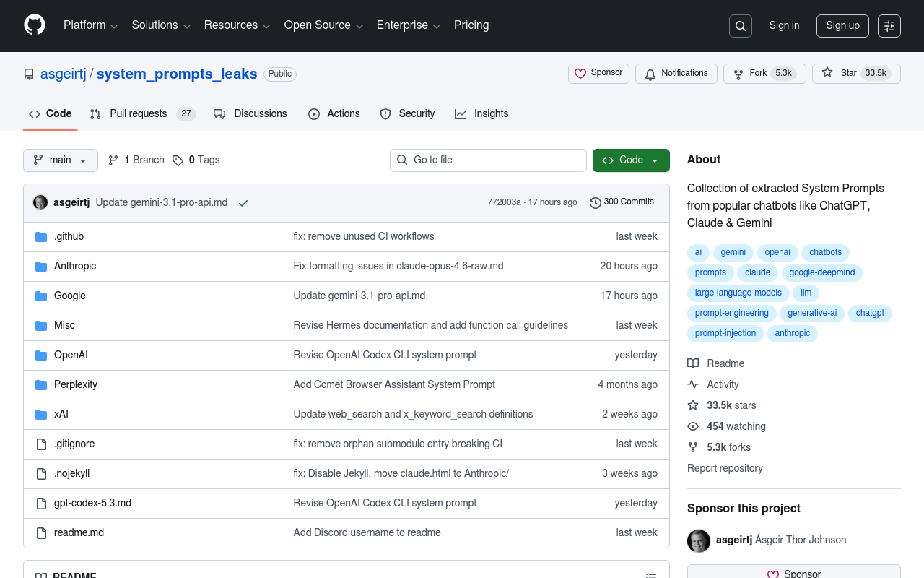
Task: Click the green commit status checkmark
Action: [243, 203]
